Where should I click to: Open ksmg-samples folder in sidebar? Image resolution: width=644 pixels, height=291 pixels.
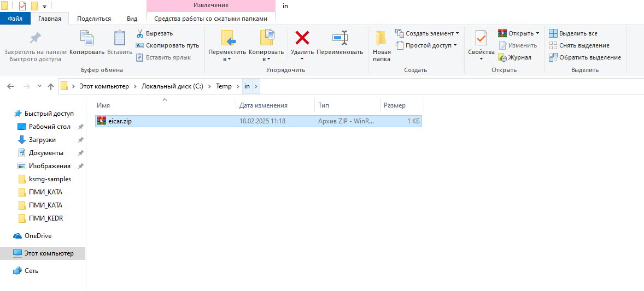[50, 179]
